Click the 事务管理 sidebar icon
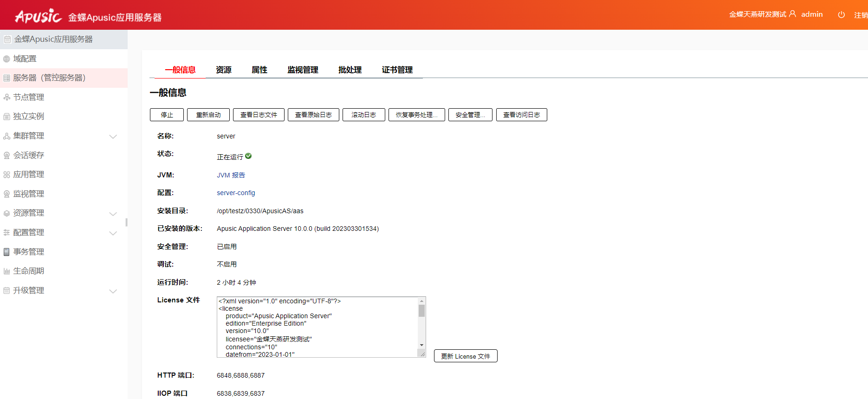Screen dimensions: 868x399 point(6,252)
